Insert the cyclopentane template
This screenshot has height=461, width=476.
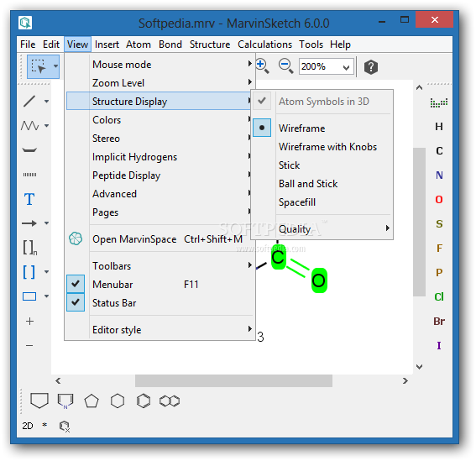pos(92,401)
